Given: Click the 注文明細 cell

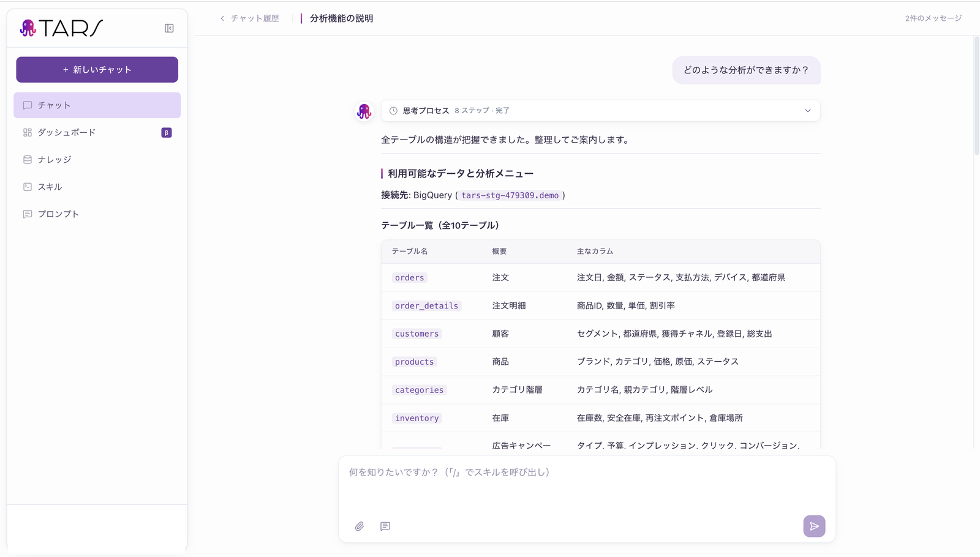Looking at the screenshot, I should 509,305.
